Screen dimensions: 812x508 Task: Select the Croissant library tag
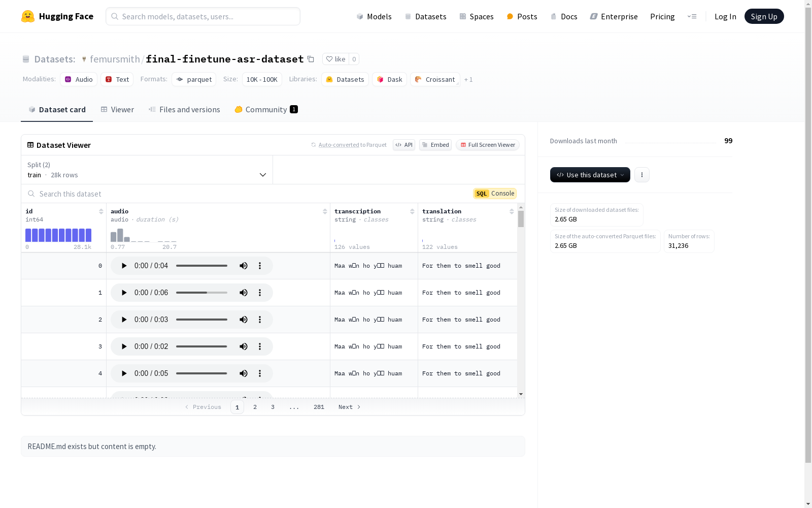click(435, 79)
